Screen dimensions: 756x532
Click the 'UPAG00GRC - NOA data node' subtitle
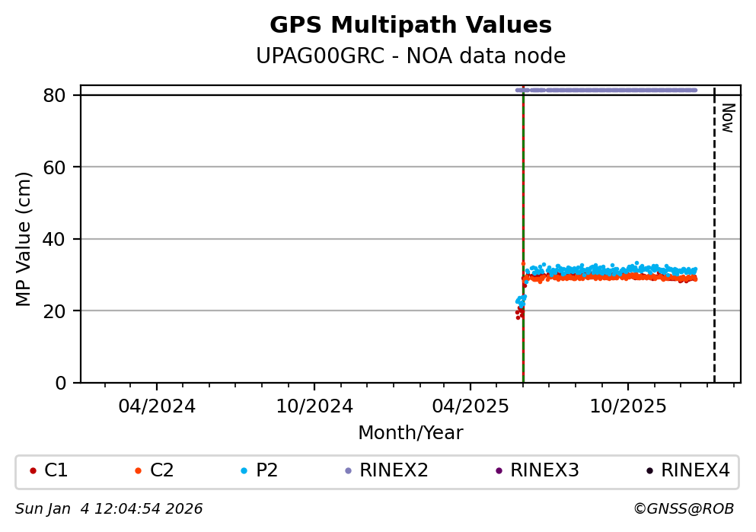[410, 56]
